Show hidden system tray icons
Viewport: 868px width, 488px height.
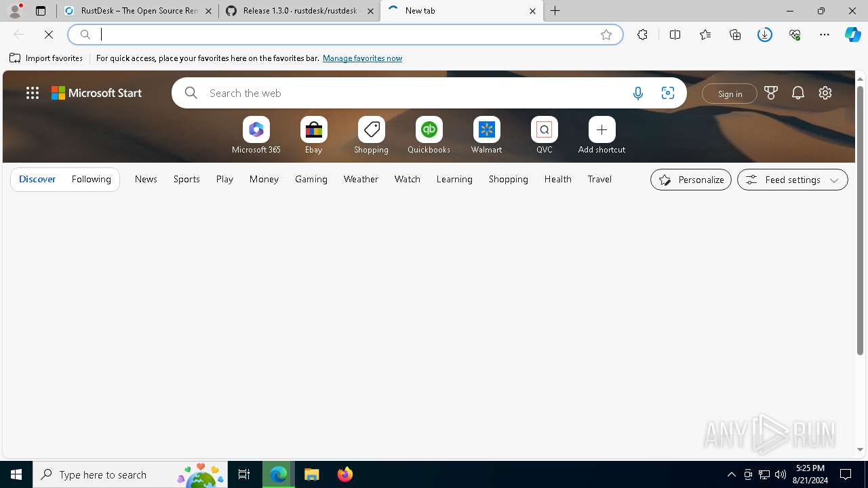pos(731,474)
